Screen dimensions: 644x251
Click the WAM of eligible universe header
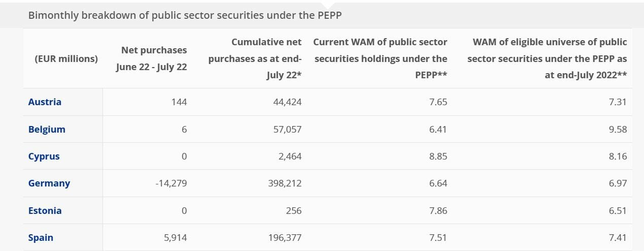click(x=547, y=58)
